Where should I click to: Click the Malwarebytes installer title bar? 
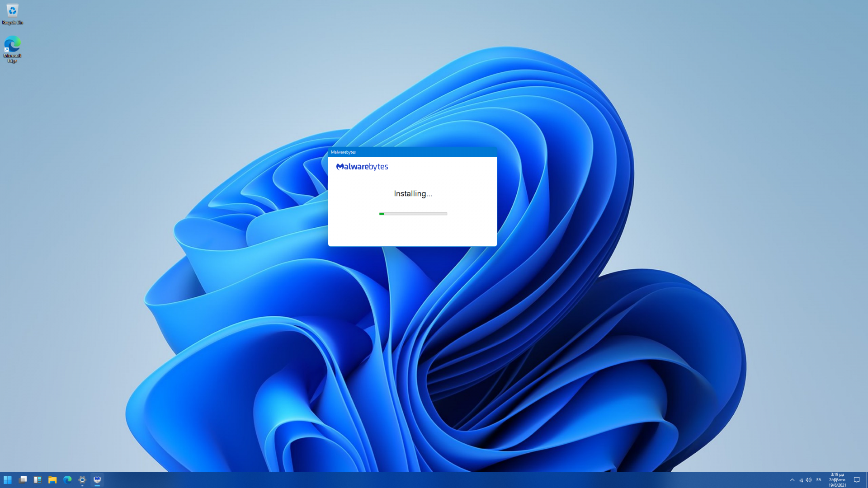tap(412, 152)
